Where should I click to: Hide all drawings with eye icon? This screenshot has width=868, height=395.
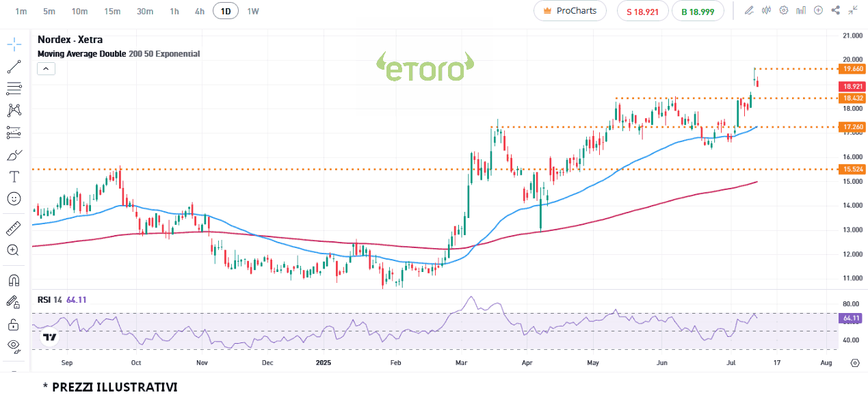point(14,346)
